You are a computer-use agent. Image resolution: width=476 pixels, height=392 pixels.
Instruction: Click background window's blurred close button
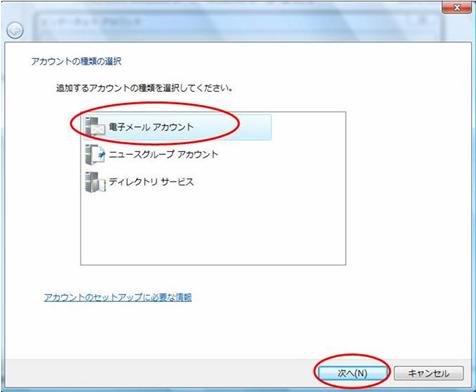(423, 21)
